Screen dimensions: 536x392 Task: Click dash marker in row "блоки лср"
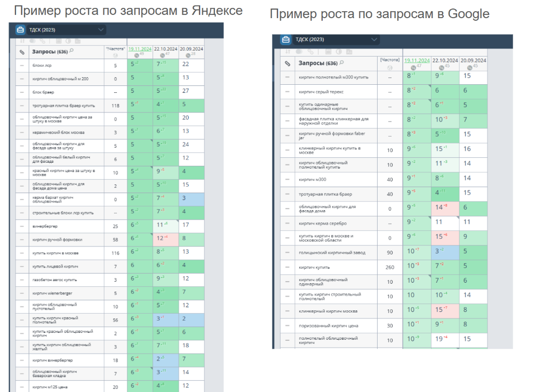(22, 65)
